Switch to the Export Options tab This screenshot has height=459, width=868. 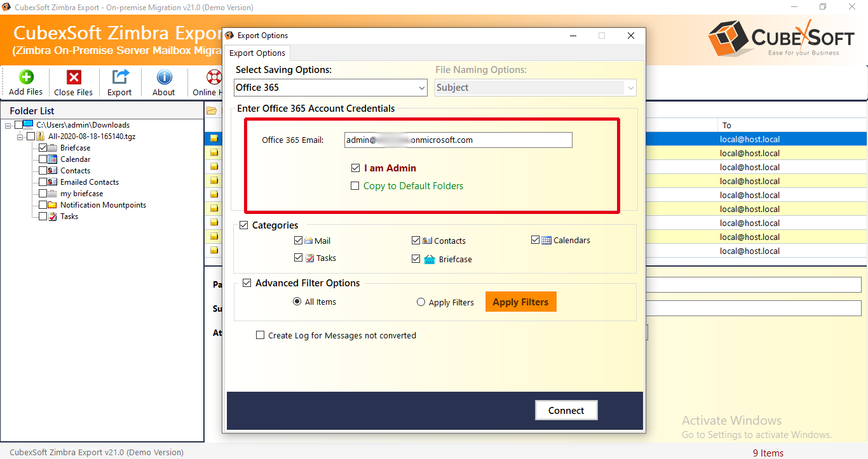tap(257, 53)
